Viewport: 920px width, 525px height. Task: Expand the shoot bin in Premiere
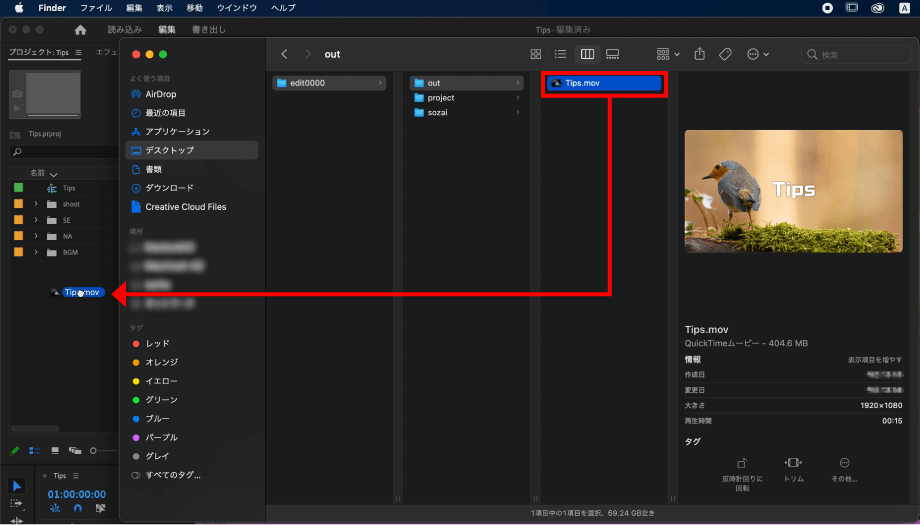36,204
